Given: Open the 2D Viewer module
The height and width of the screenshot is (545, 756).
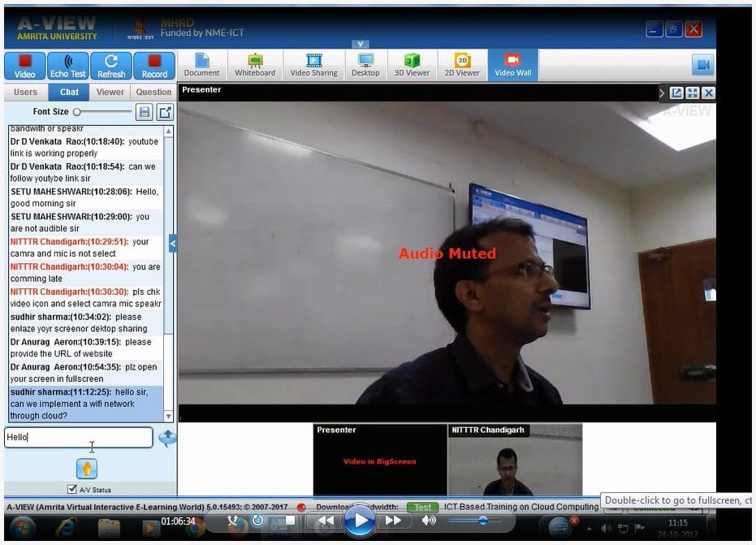Looking at the screenshot, I should pyautogui.click(x=462, y=65).
